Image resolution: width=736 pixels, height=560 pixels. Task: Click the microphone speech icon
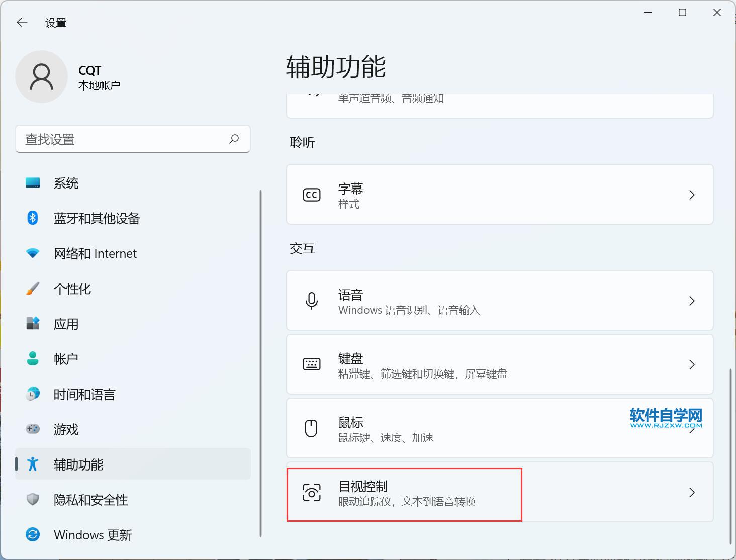[311, 301]
